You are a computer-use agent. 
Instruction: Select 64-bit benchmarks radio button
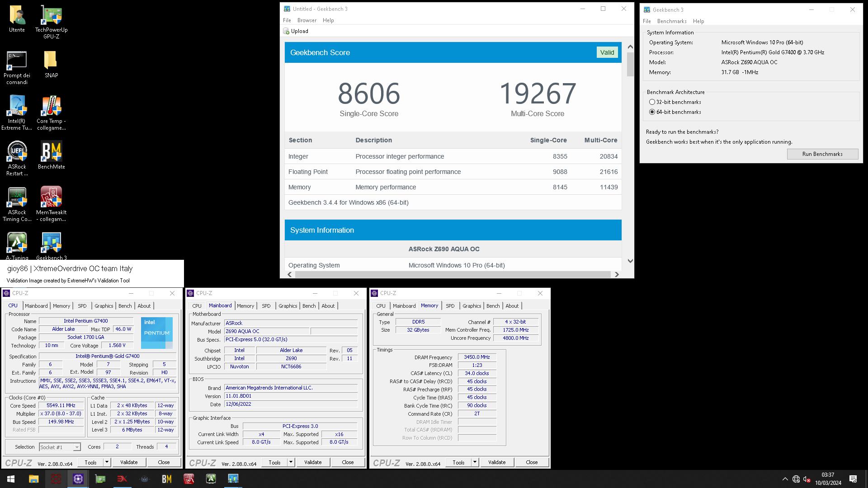tap(652, 112)
